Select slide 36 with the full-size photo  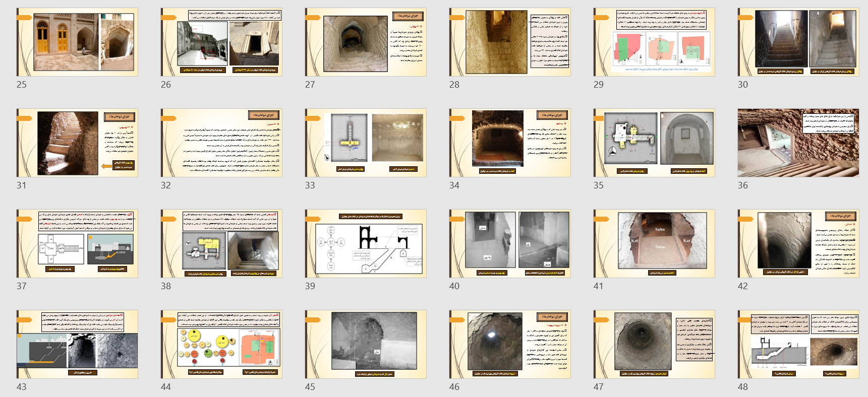(798, 143)
